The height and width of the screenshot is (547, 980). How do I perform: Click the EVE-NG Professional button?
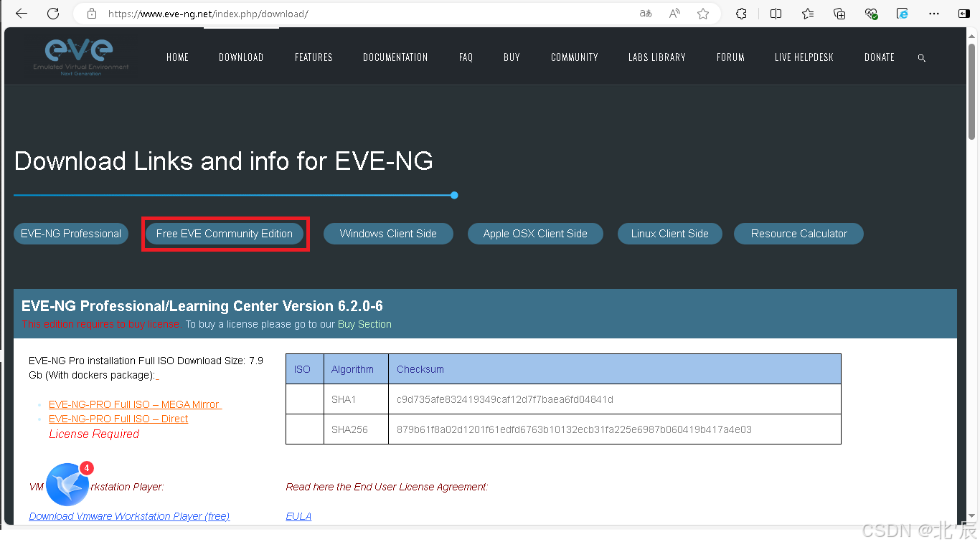[x=71, y=234]
